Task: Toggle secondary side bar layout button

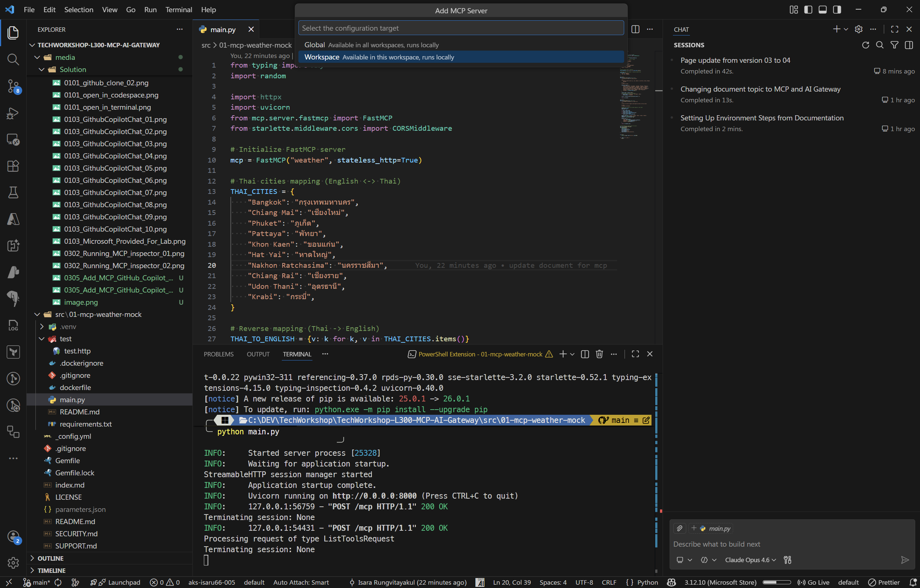Action: [837, 10]
